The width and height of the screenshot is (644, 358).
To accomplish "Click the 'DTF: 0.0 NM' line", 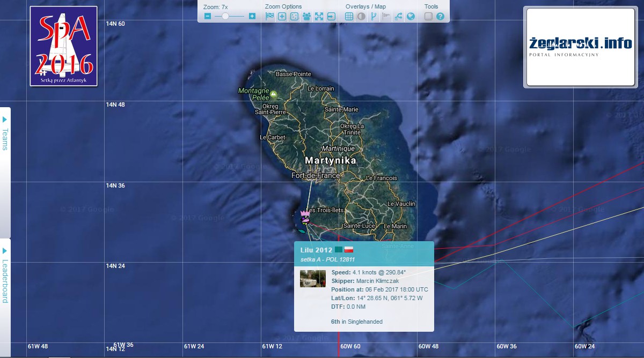I will [x=349, y=307].
